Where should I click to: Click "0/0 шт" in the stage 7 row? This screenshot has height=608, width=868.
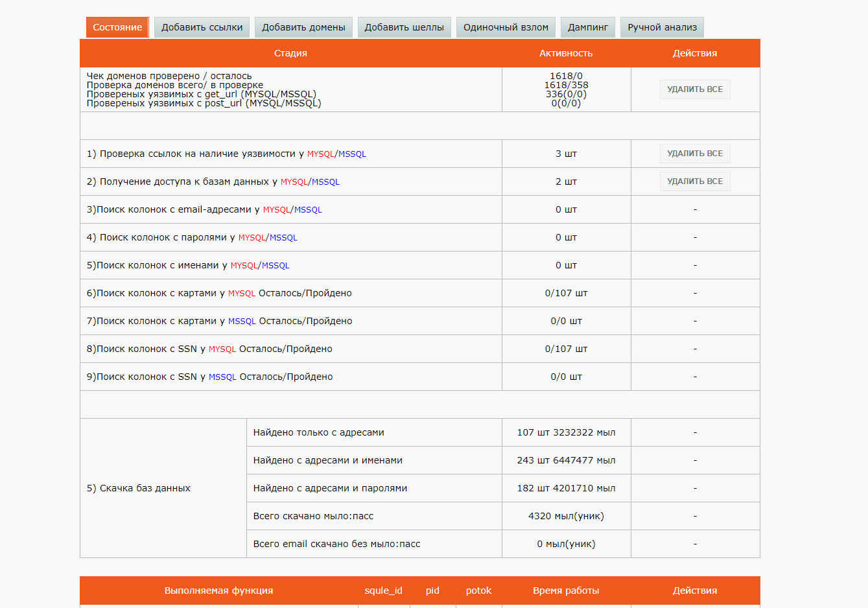click(566, 321)
